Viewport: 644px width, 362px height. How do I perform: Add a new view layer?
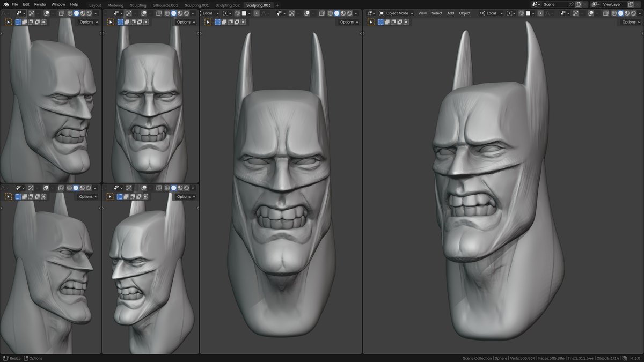point(631,4)
